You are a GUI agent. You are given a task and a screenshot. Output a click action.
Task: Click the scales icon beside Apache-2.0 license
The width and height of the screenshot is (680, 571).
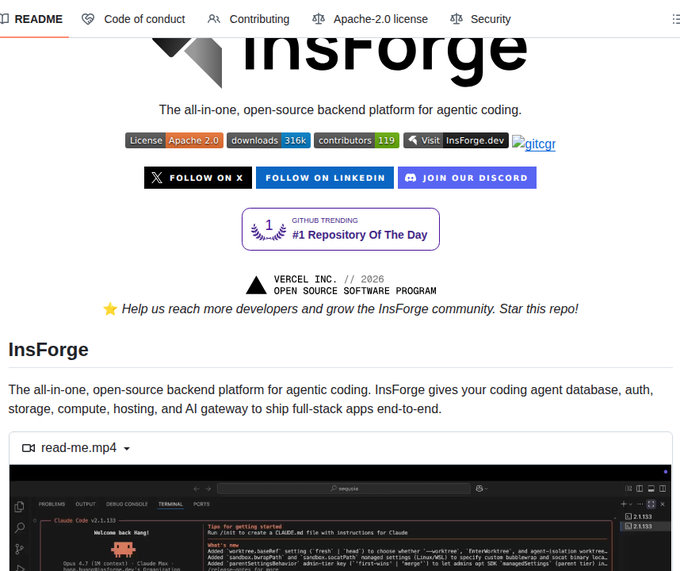pos(318,19)
